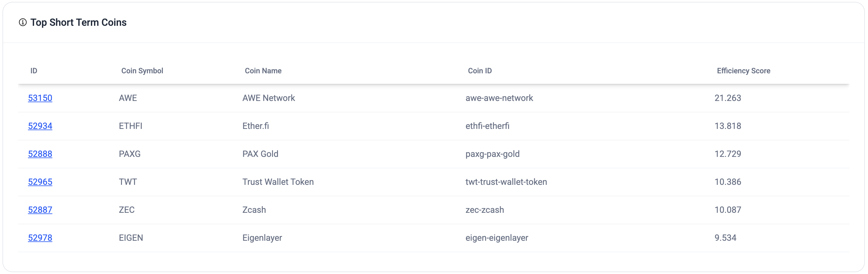Open coin link 52887 for Zcash
Viewport: 868px width, 274px height.
[x=40, y=210]
